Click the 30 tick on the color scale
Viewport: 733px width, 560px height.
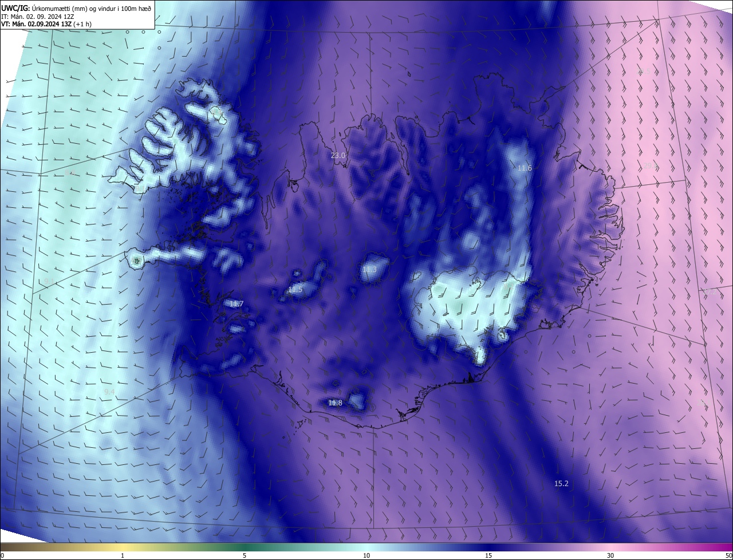610,555
